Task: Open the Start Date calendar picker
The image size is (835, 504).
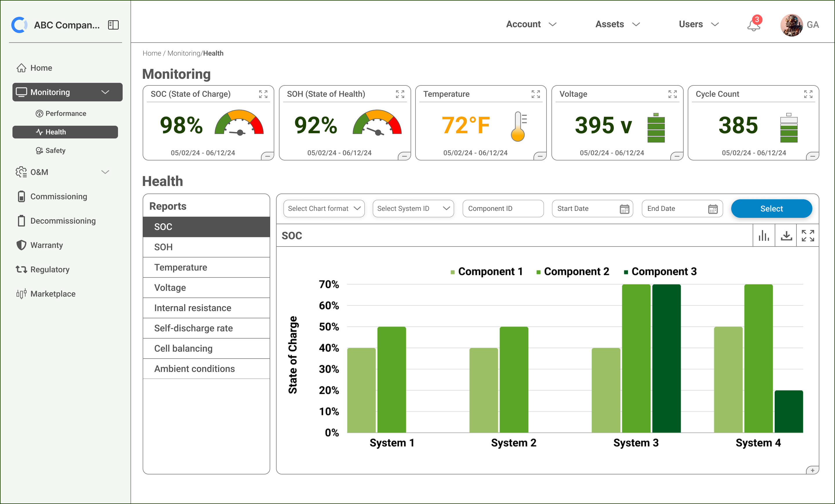Action: pyautogui.click(x=624, y=209)
